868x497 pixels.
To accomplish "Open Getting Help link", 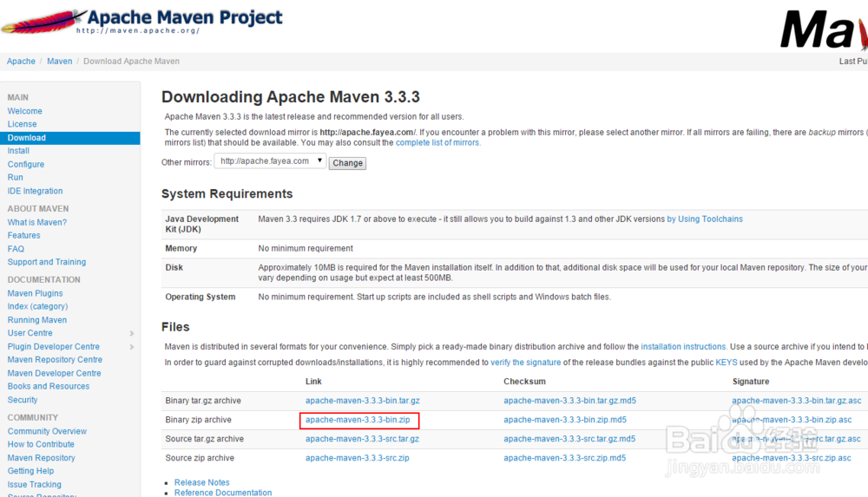I will [31, 471].
